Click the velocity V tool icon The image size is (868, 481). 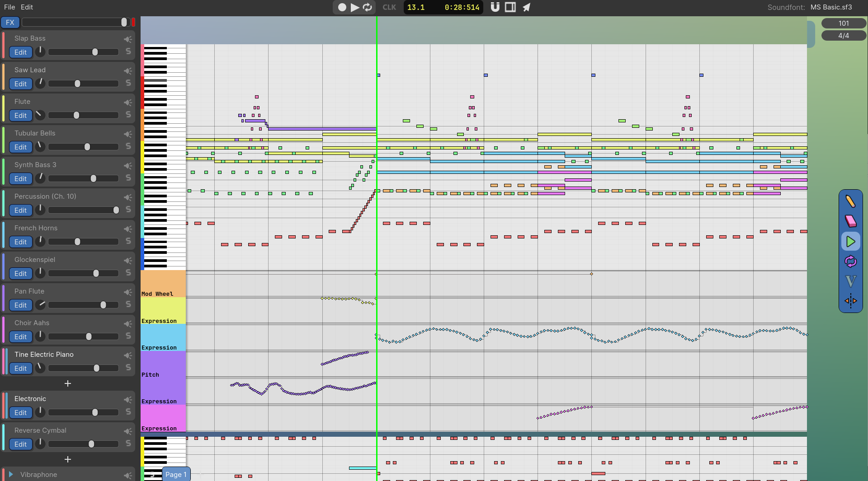coord(850,281)
